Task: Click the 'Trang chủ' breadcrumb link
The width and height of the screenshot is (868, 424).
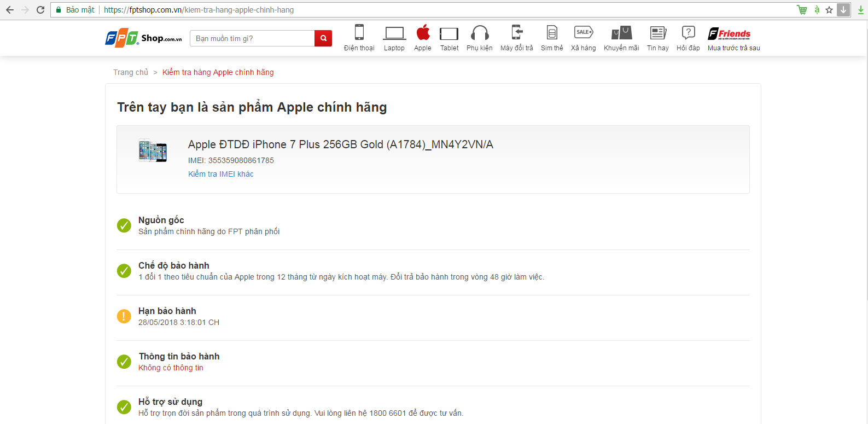Action: pyautogui.click(x=131, y=72)
